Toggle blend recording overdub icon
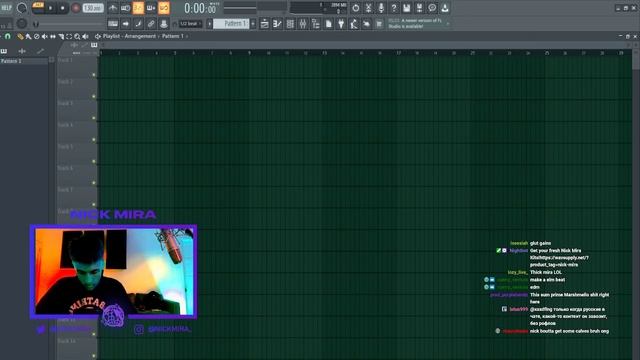Viewport: 640px width, 360px height. tap(151, 8)
